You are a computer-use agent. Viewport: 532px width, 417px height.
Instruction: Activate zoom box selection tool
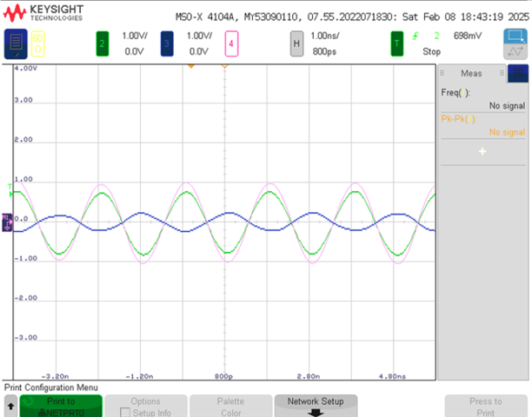[515, 36]
